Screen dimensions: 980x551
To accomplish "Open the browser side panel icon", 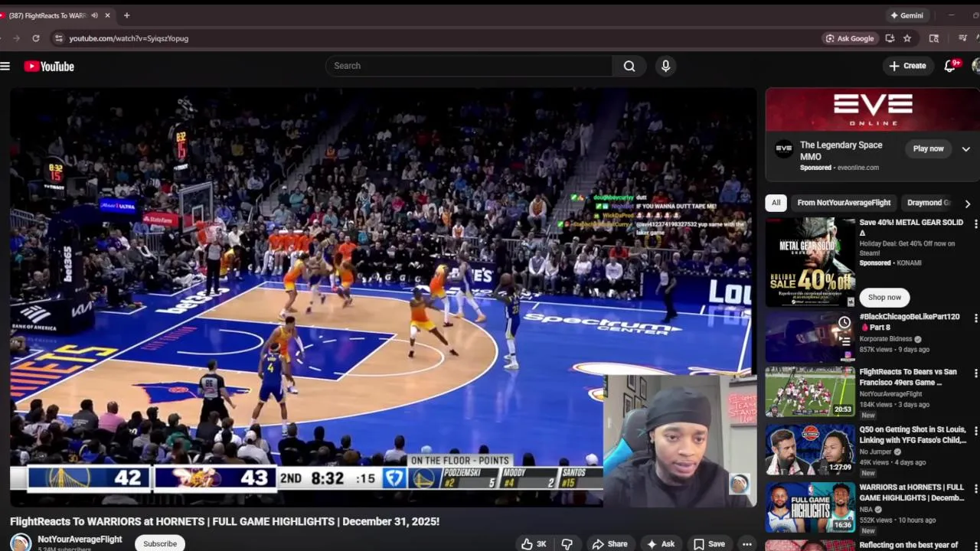I will pyautogui.click(x=934, y=38).
